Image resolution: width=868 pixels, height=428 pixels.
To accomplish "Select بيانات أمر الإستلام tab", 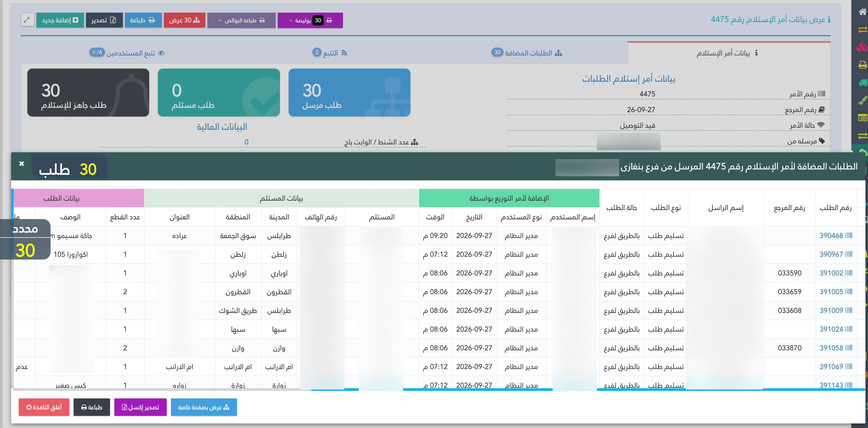I will (728, 53).
